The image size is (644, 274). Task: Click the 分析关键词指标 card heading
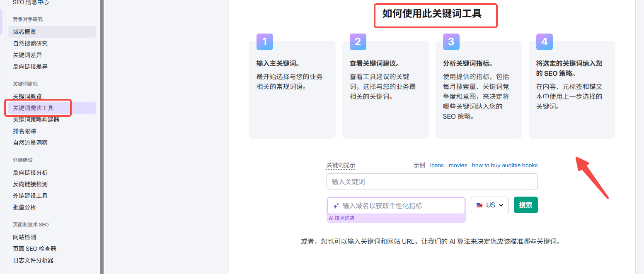(468, 64)
